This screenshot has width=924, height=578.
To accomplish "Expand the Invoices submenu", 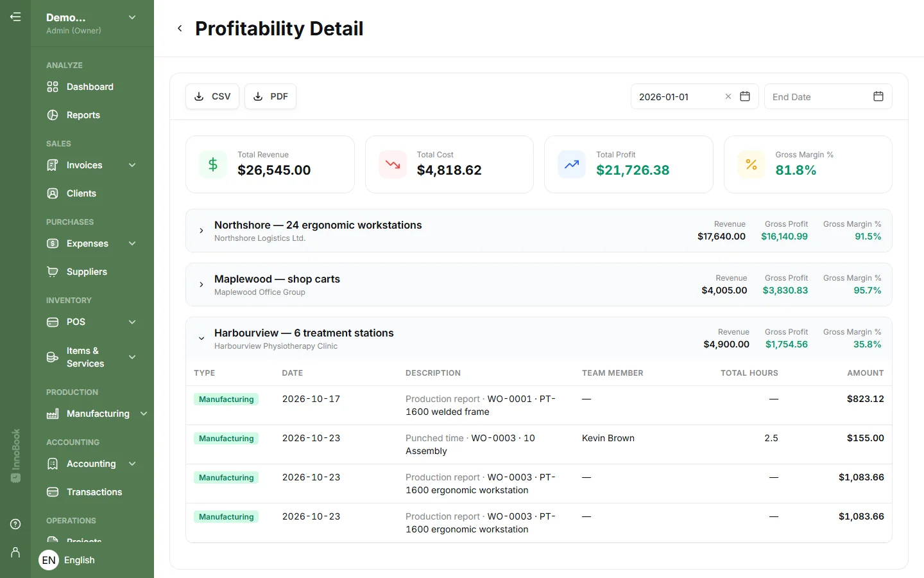I will point(132,165).
